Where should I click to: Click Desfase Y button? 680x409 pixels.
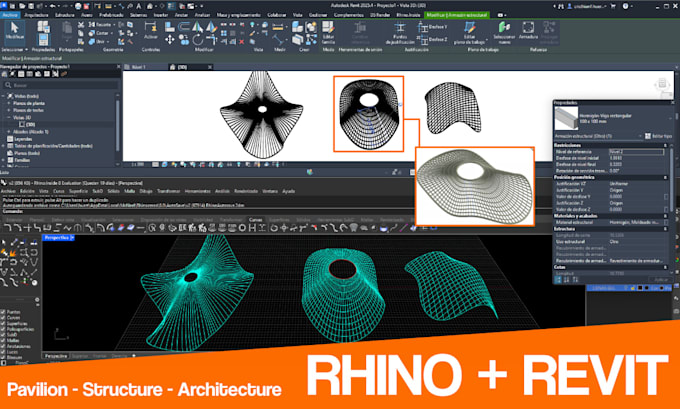coord(432,27)
